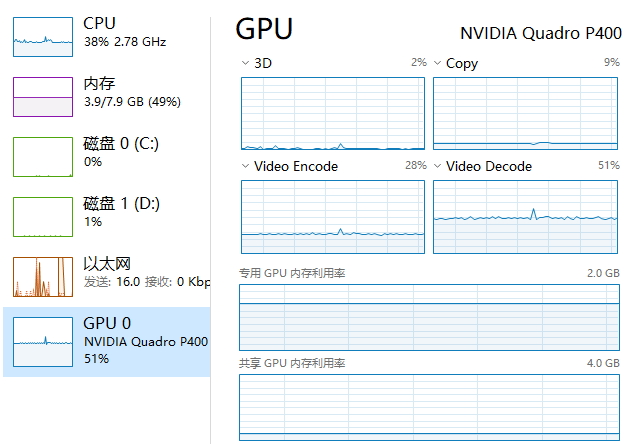This screenshot has width=633, height=444.
Task: Open the Video Decode dropdown chevron
Action: coord(438,166)
